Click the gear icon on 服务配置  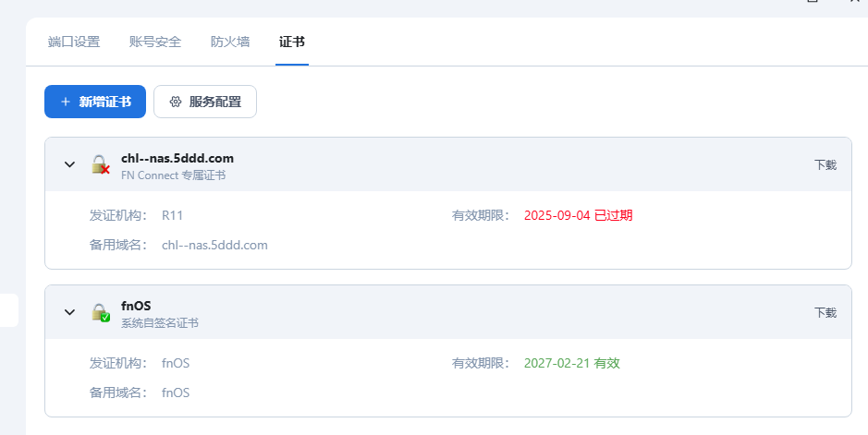[x=176, y=102]
